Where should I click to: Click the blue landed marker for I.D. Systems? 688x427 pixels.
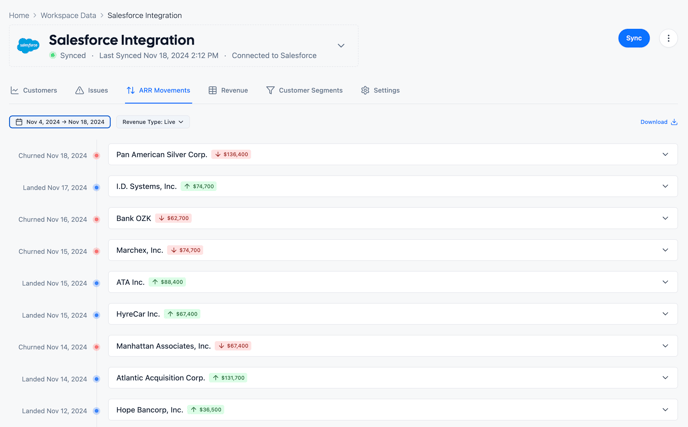tap(97, 187)
